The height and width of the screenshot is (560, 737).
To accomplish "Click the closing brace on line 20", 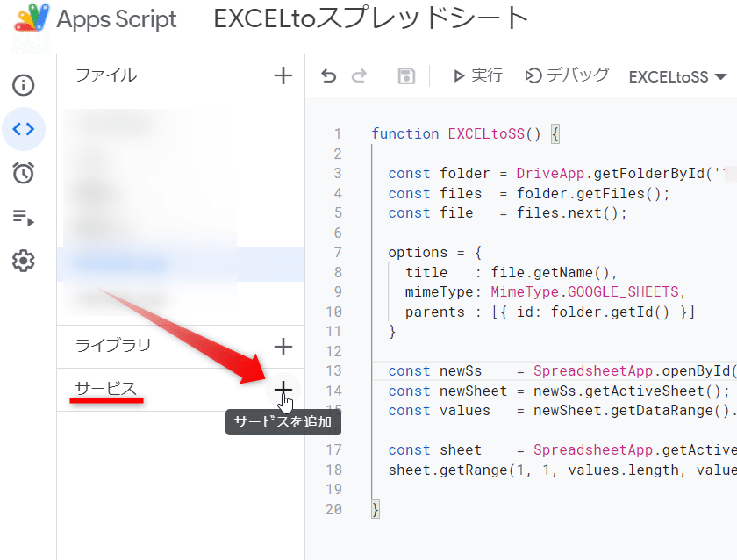I will tap(376, 509).
